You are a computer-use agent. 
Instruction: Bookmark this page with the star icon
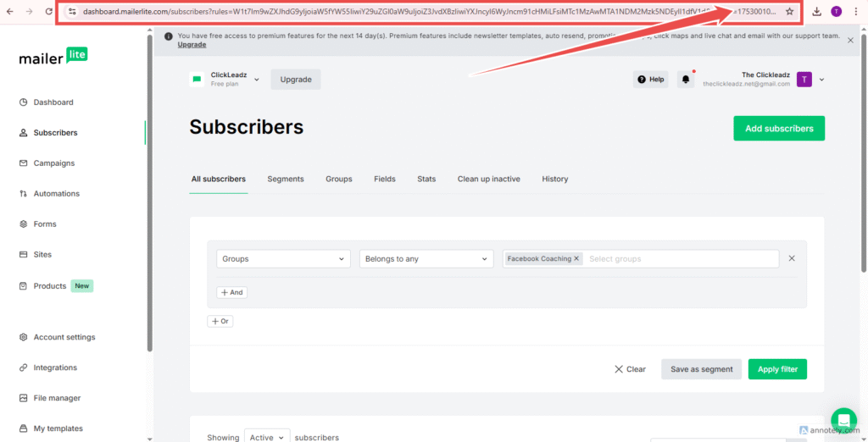(x=789, y=11)
